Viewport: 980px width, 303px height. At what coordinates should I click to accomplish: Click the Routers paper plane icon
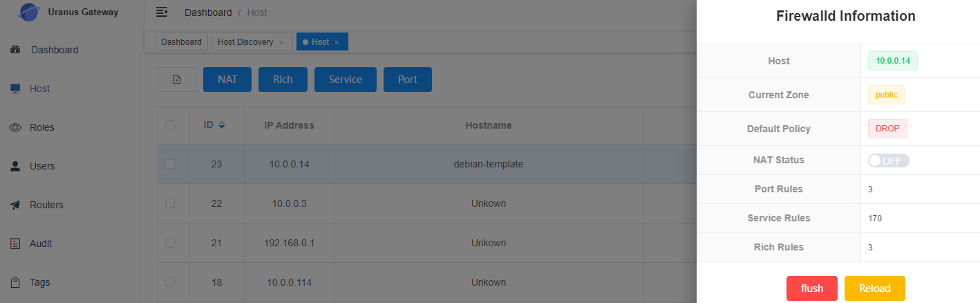pyautogui.click(x=15, y=205)
